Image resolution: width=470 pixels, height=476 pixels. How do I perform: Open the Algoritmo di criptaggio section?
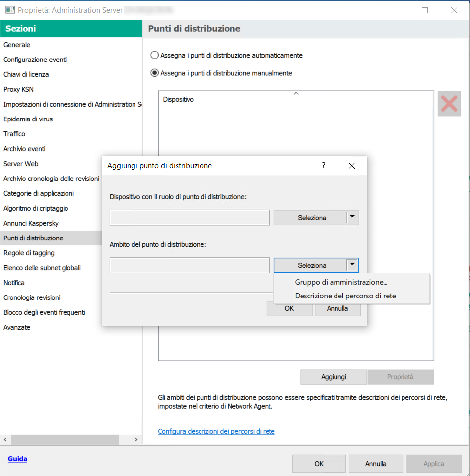tap(51, 208)
